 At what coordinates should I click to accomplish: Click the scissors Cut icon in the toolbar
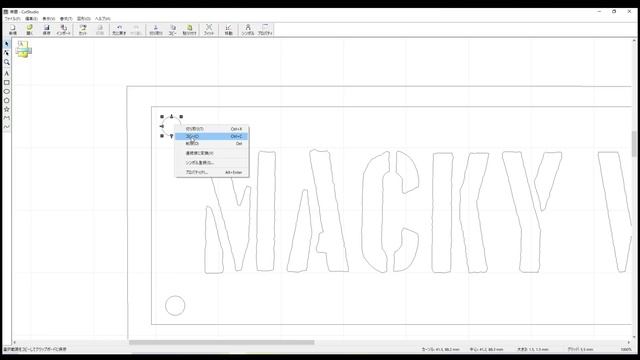[x=156, y=29]
